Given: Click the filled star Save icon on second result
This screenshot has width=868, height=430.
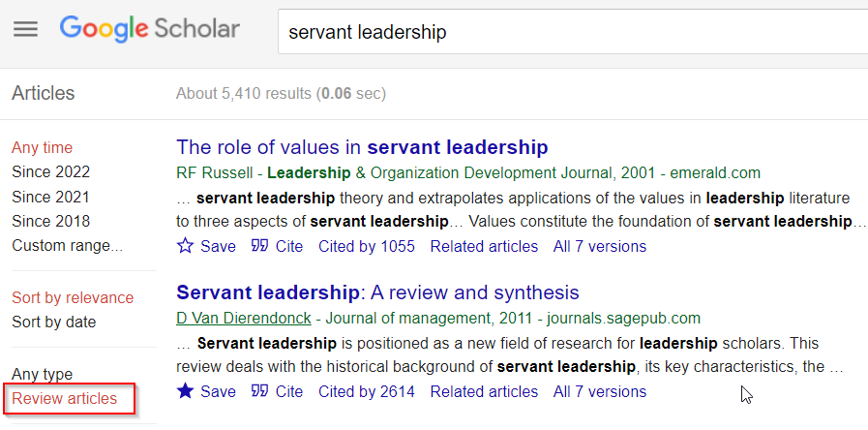Looking at the screenshot, I should [185, 392].
